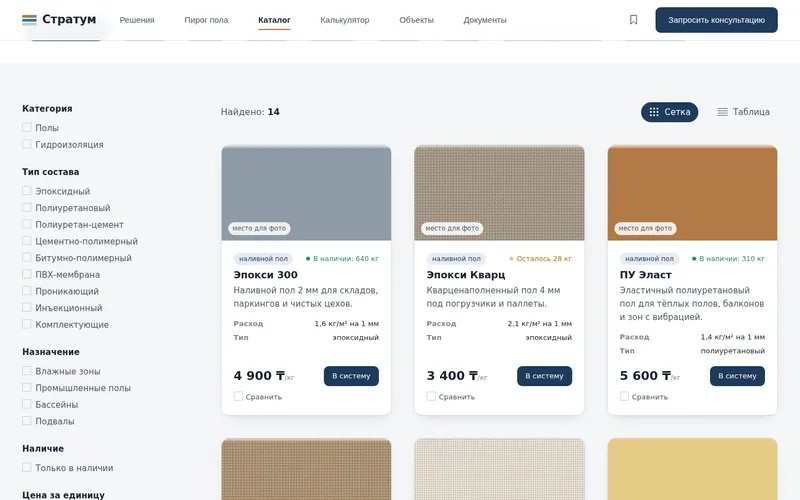Click the В наличии: 310 кг status
This screenshot has height=500, width=800.
(x=728, y=259)
